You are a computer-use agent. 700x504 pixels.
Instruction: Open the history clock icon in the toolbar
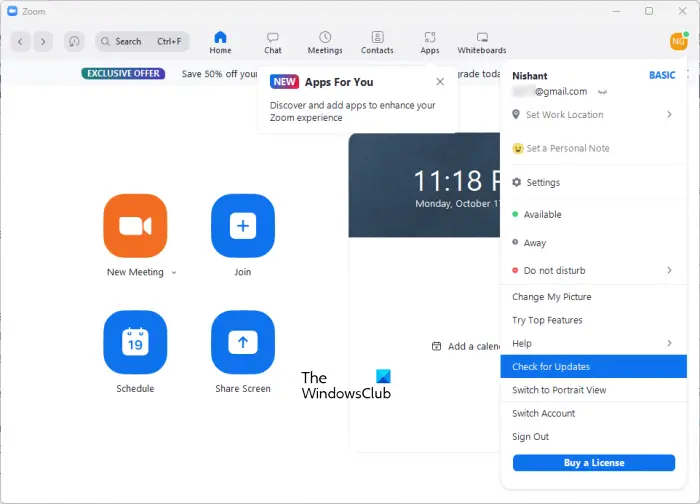tap(74, 42)
